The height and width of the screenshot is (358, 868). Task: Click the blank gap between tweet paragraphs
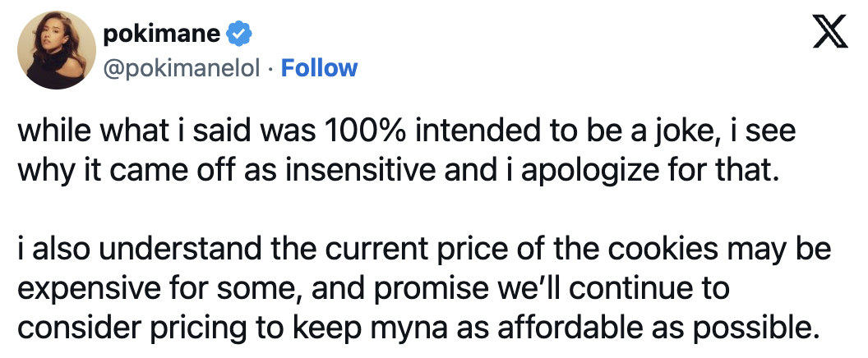[424, 211]
